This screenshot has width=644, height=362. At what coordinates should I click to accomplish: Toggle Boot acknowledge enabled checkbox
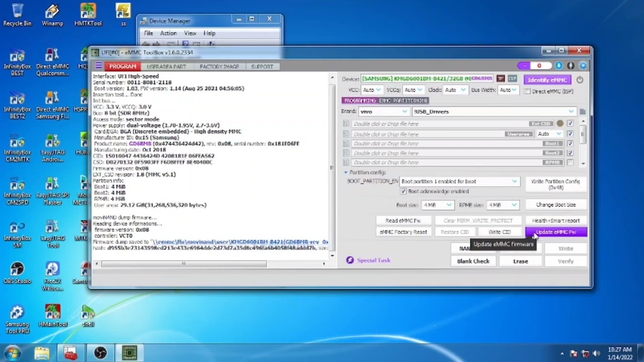click(x=403, y=192)
